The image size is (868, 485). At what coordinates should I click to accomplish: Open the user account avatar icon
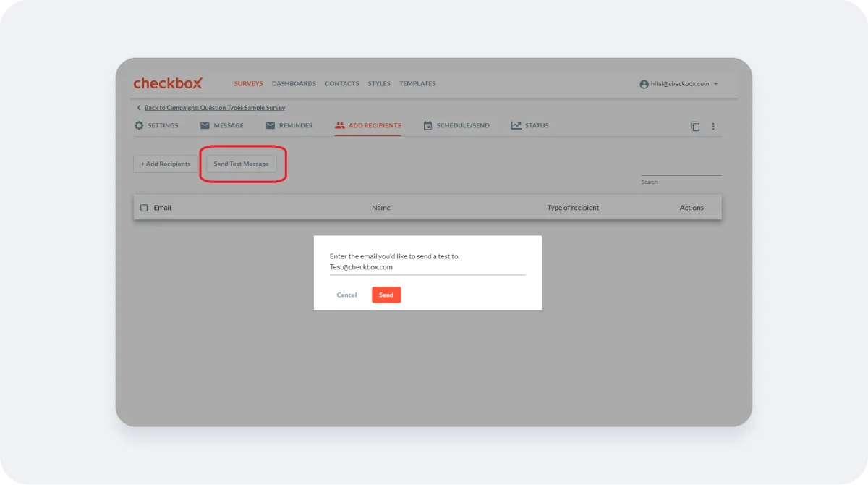point(644,84)
